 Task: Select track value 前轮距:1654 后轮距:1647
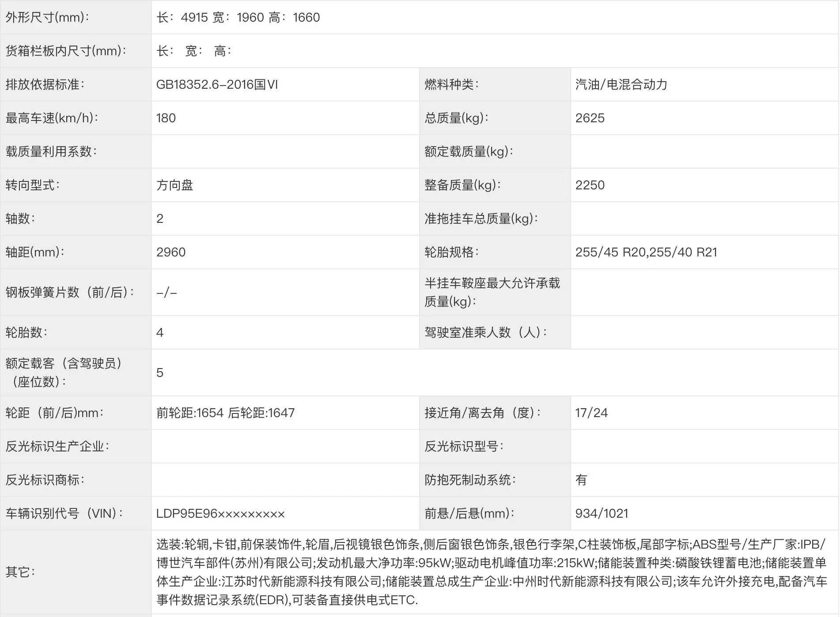click(225, 413)
